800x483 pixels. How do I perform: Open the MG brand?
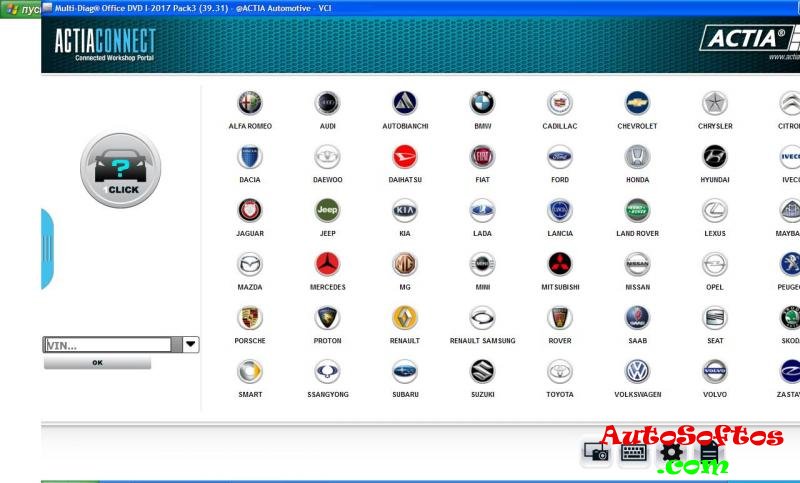(405, 265)
